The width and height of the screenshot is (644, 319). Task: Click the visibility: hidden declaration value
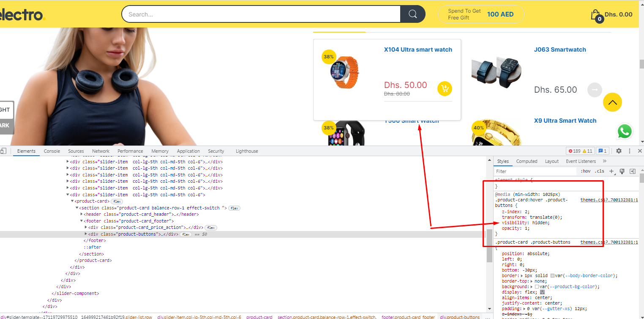tap(540, 223)
